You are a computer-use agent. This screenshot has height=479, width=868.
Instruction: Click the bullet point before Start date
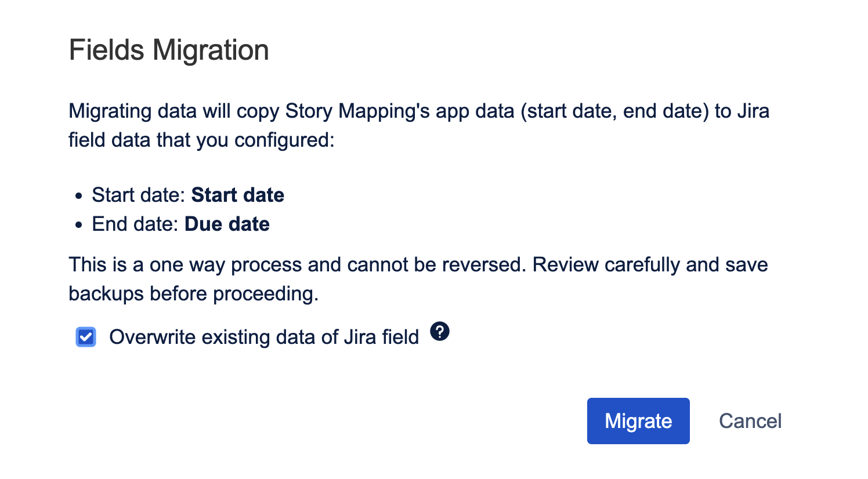coord(79,196)
